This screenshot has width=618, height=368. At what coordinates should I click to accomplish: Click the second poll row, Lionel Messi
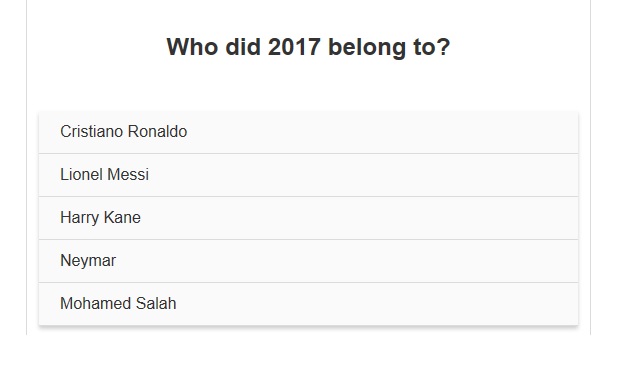[308, 175]
